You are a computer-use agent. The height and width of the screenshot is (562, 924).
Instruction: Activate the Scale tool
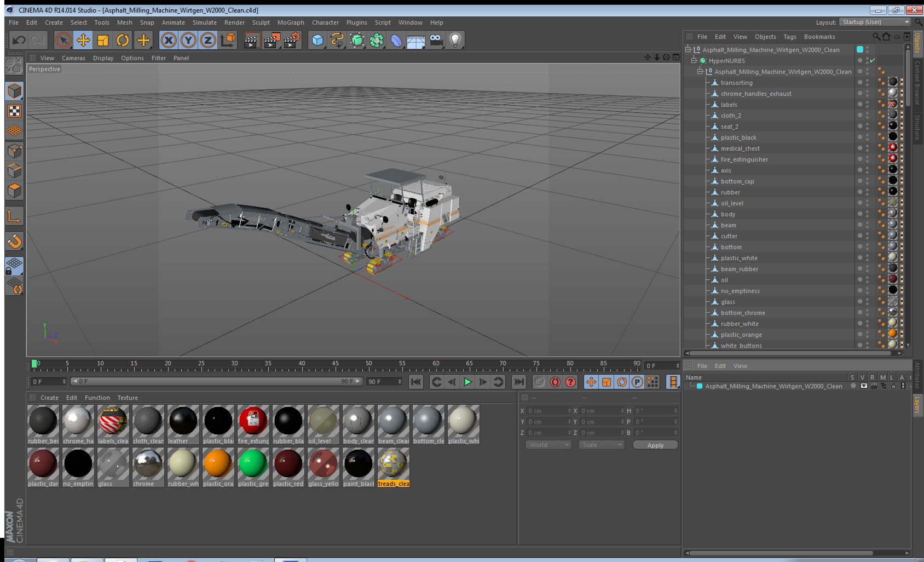click(103, 40)
